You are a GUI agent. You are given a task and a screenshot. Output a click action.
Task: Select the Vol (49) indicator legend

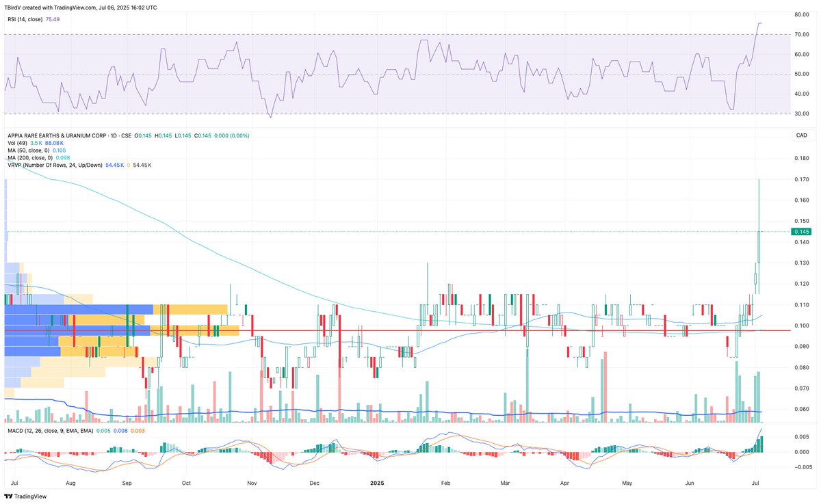[16, 143]
